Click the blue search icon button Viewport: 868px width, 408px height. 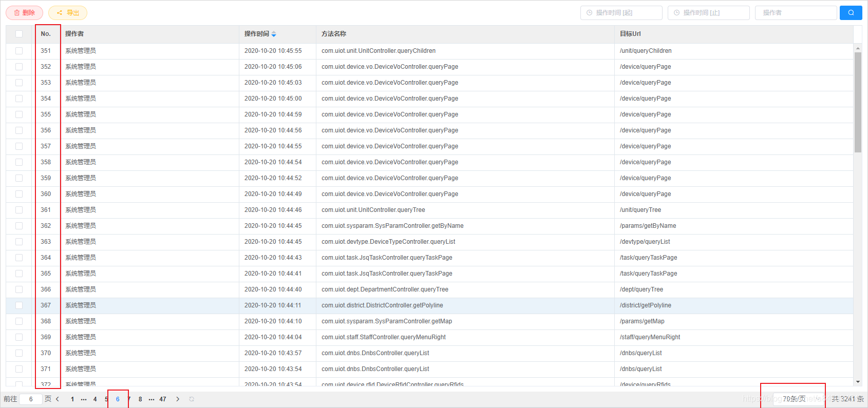(851, 13)
